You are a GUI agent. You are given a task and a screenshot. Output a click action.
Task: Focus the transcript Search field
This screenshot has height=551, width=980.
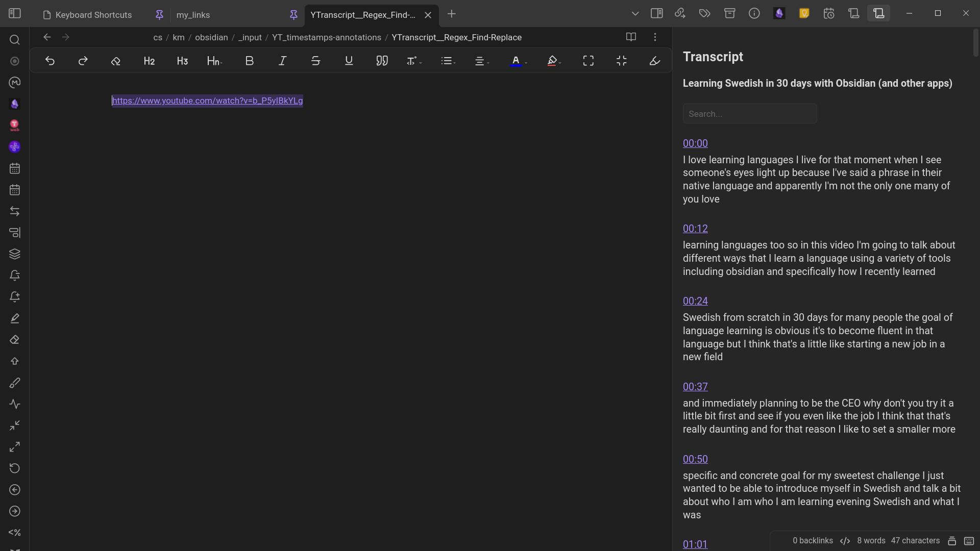pyautogui.click(x=749, y=114)
